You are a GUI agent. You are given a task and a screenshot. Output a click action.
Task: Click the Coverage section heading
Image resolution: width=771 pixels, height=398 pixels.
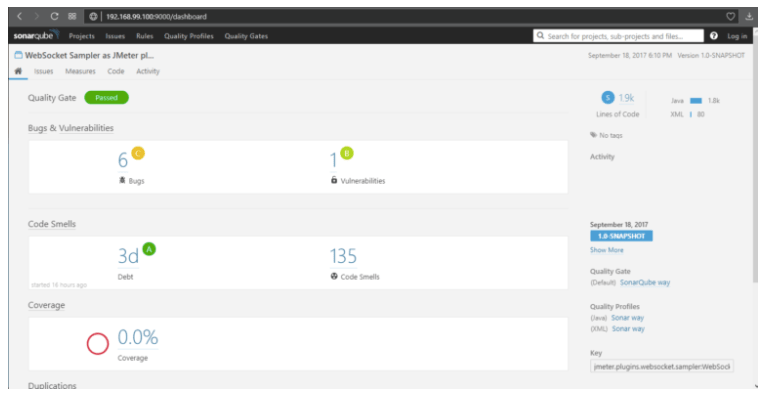pos(46,306)
